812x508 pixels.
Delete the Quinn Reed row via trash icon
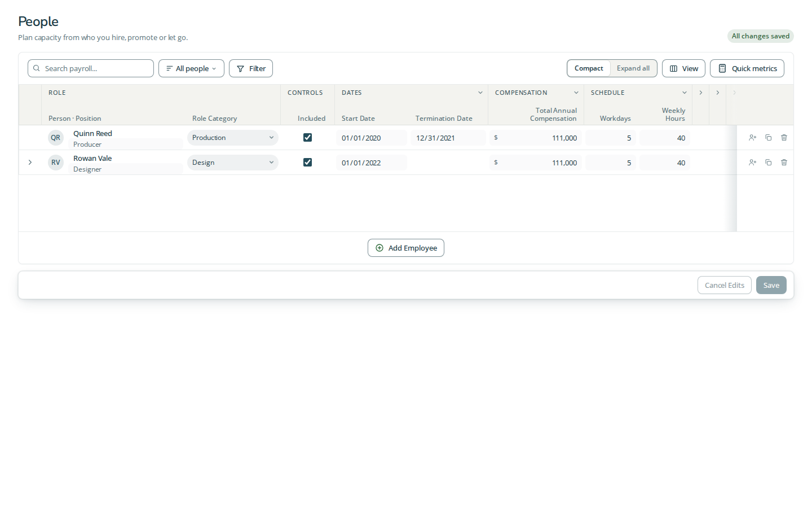(x=784, y=138)
